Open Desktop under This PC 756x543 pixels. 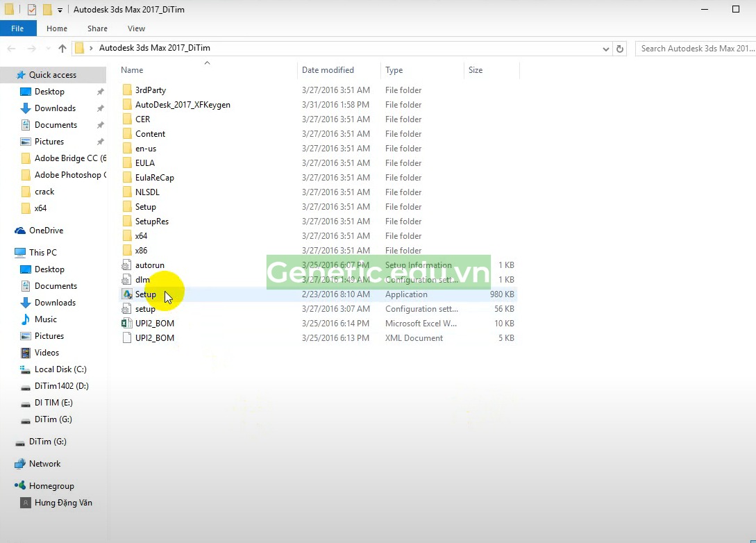[x=49, y=269]
